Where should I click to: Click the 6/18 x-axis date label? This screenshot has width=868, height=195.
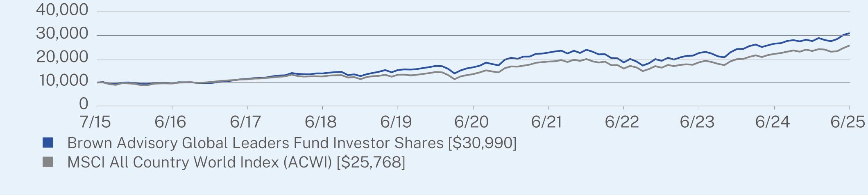321,122
